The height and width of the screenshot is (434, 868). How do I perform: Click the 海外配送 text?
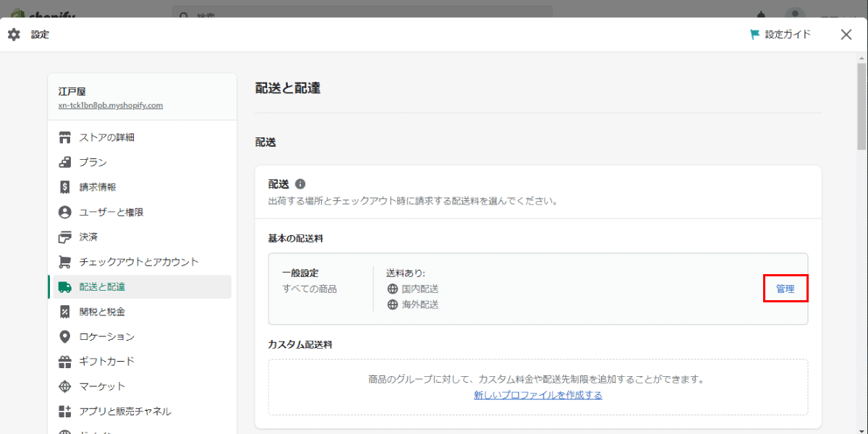[420, 305]
